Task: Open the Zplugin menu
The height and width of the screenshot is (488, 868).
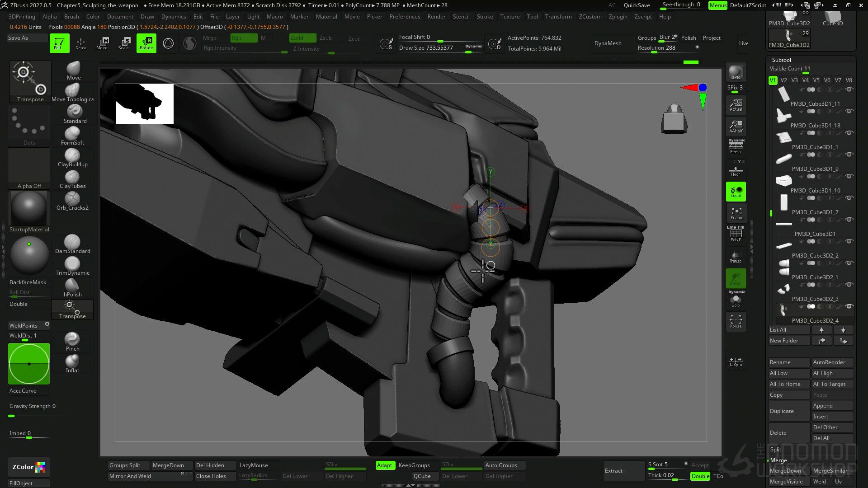Action: pos(618,17)
